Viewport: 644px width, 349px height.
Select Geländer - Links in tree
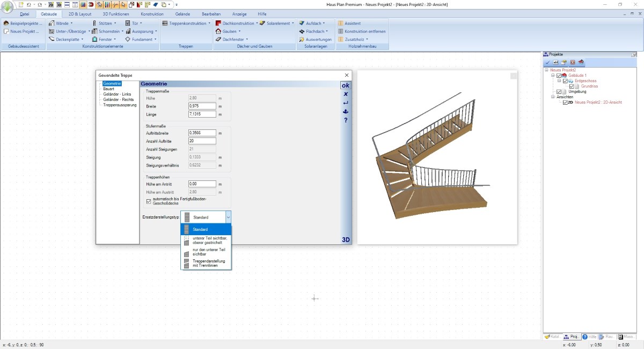click(x=116, y=94)
